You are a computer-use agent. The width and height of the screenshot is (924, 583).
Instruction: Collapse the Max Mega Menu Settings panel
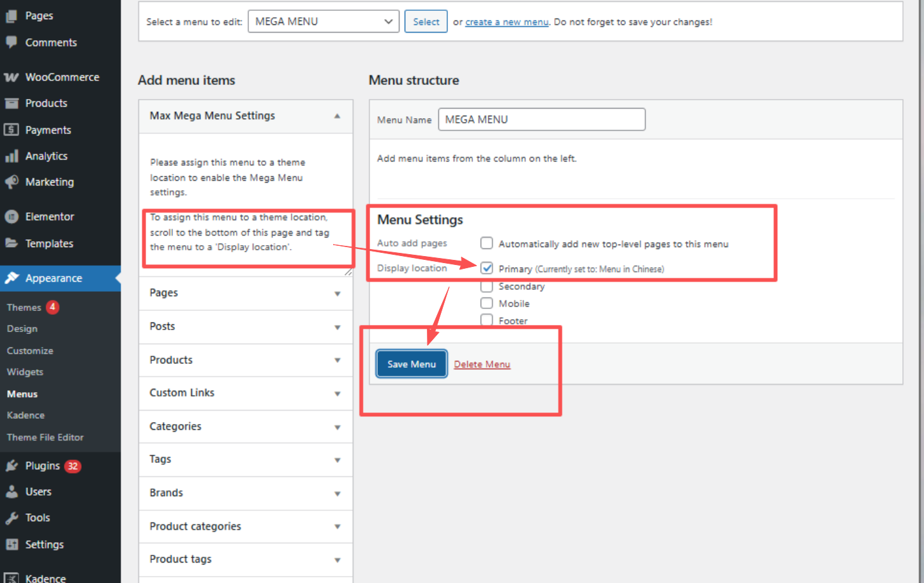click(x=337, y=116)
